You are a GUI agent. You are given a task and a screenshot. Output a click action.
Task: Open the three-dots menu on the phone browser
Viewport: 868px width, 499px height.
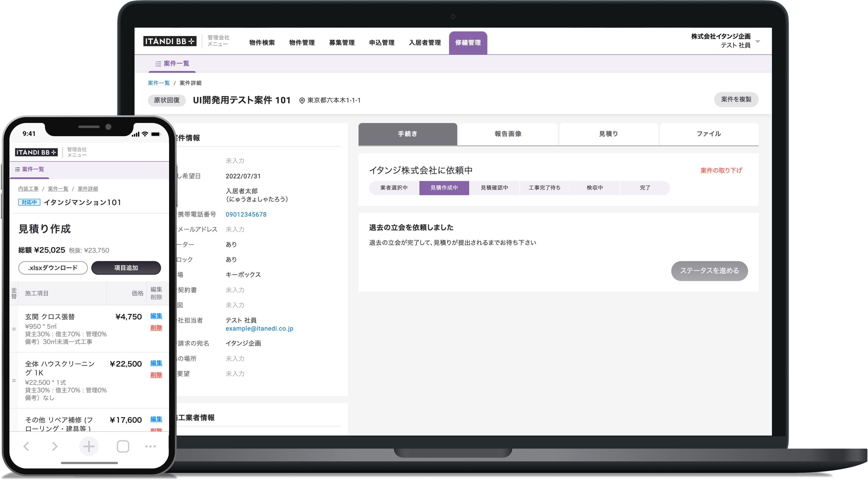coord(150,446)
